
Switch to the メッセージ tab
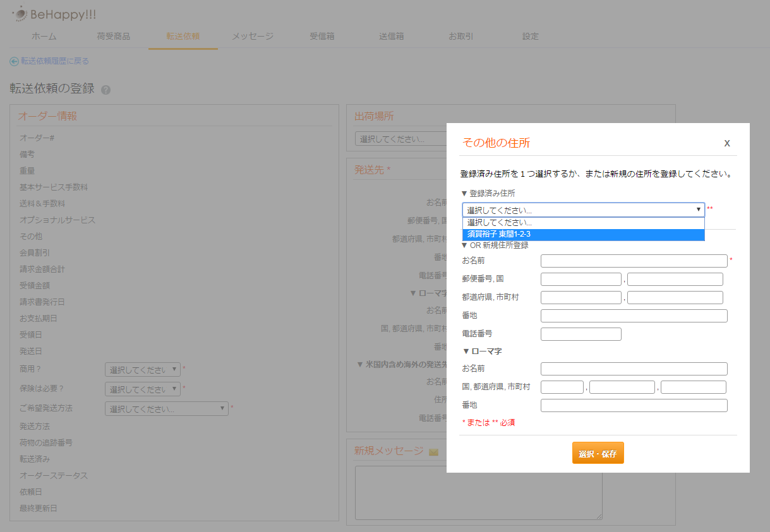(252, 37)
